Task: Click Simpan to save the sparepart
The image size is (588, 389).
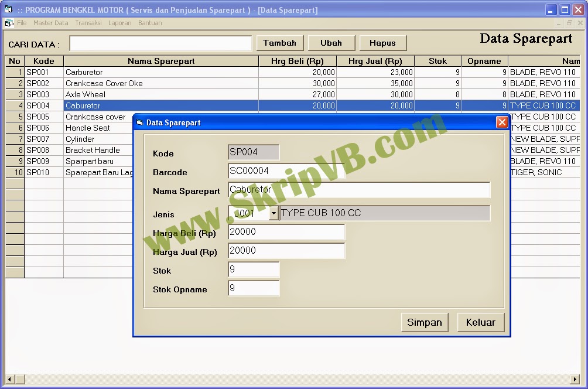Action: click(425, 322)
